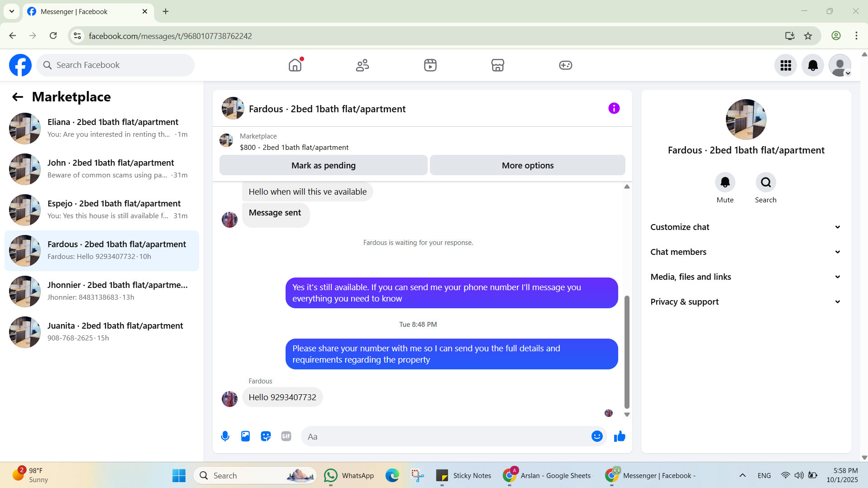This screenshot has height=488, width=868.
Task: Click the message thread scrollbar
Action: 627,352
